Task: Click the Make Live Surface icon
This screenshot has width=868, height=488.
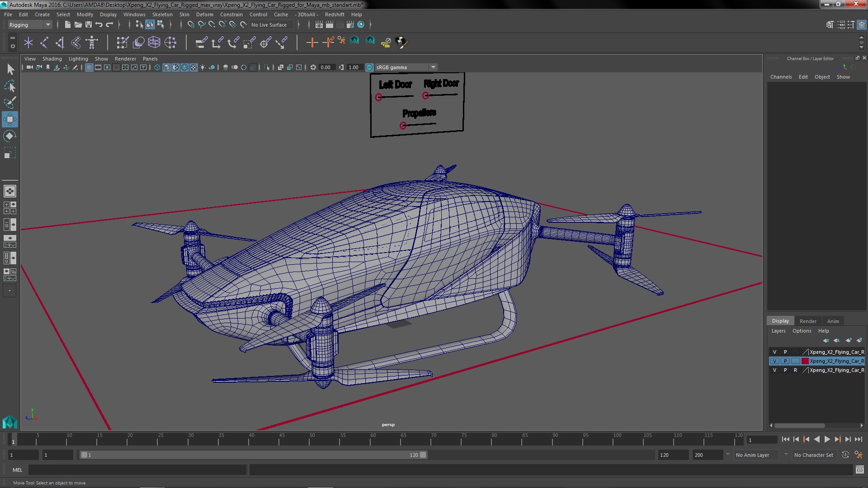Action: pyautogui.click(x=243, y=24)
